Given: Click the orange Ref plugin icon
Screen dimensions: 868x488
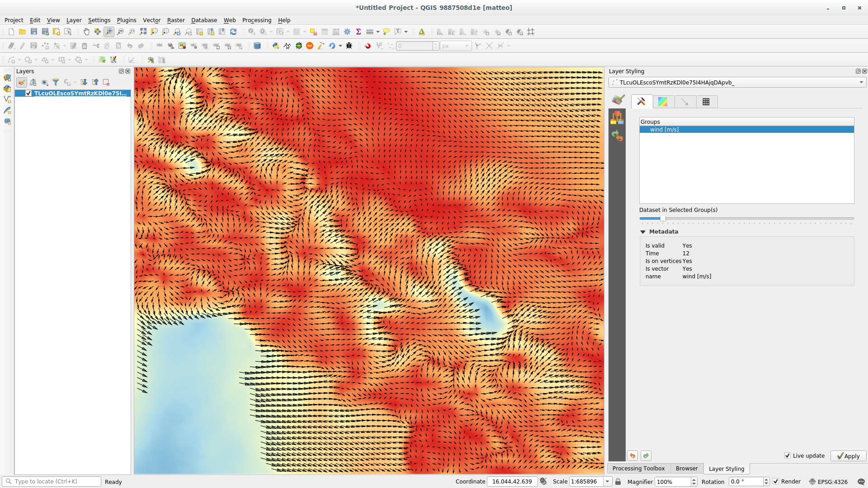Looking at the screenshot, I should click(x=310, y=46).
